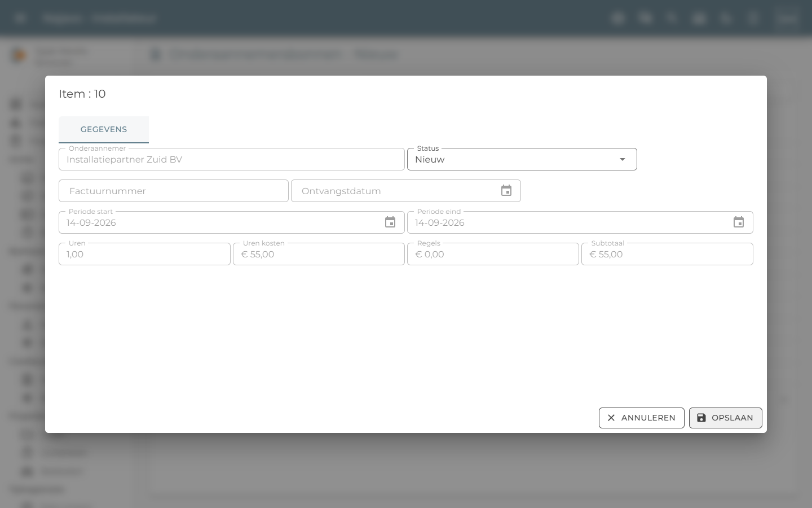Click the Item : 10 dialog title

(x=82, y=94)
